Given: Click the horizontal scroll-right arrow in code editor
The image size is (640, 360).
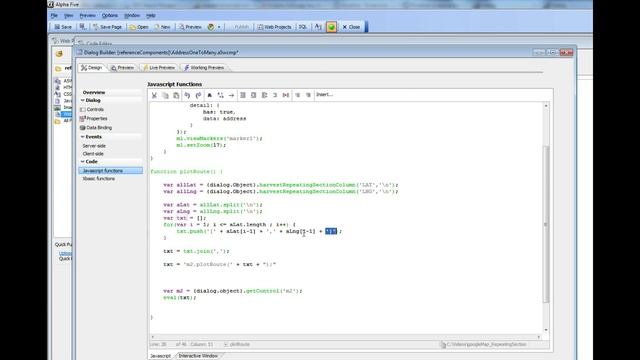Looking at the screenshot, I should point(539,337).
